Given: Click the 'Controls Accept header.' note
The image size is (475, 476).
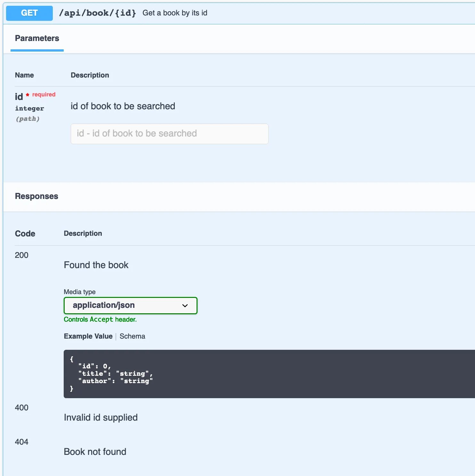Looking at the screenshot, I should (100, 319).
